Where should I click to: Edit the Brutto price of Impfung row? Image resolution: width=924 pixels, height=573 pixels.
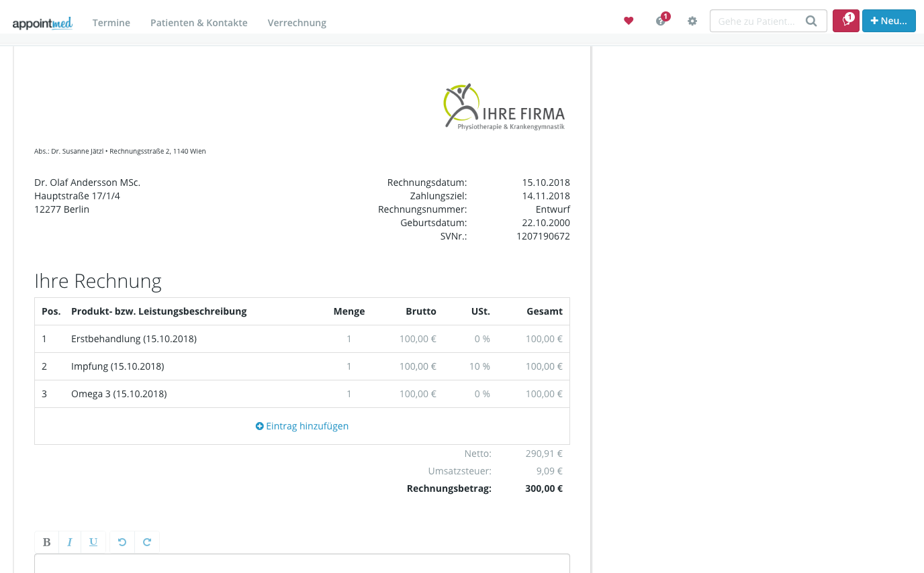pyautogui.click(x=418, y=366)
